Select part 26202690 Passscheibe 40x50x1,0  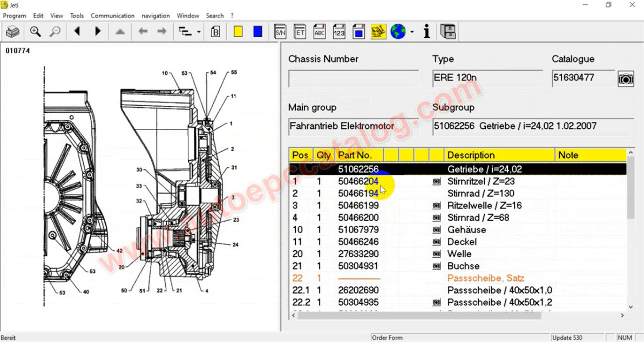click(x=458, y=290)
